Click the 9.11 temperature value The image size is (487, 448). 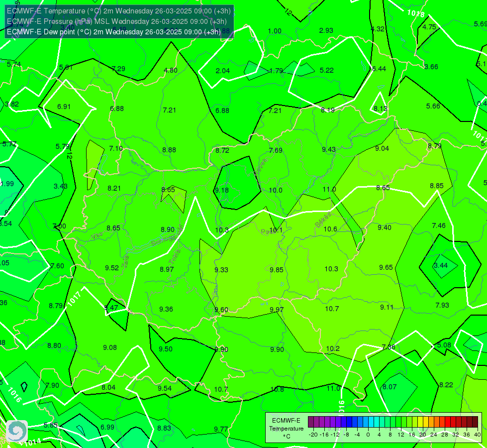point(387,307)
